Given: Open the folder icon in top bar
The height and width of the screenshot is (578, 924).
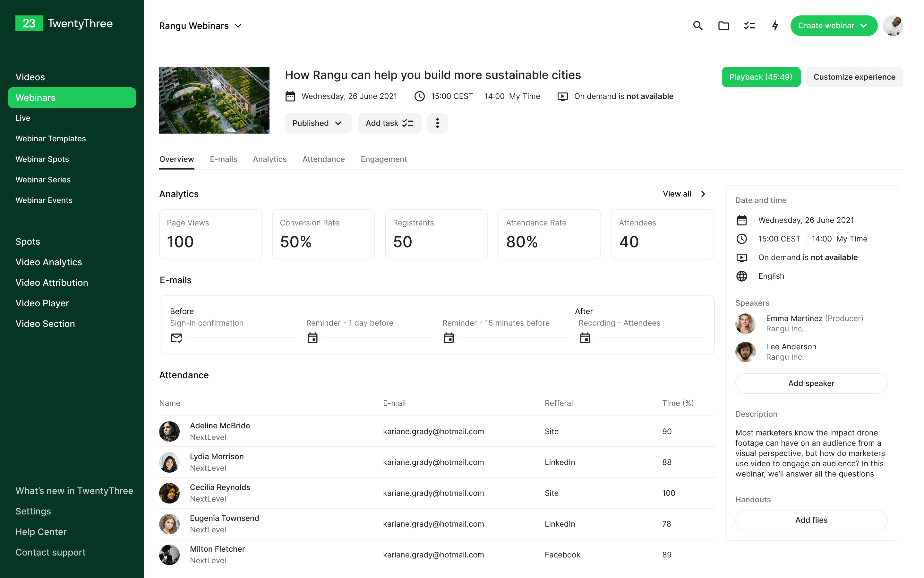Looking at the screenshot, I should pos(723,26).
